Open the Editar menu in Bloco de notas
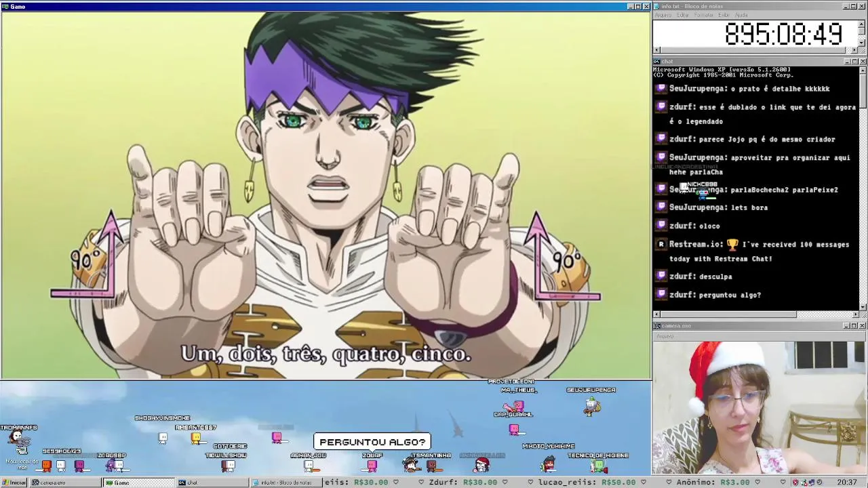 [x=682, y=15]
